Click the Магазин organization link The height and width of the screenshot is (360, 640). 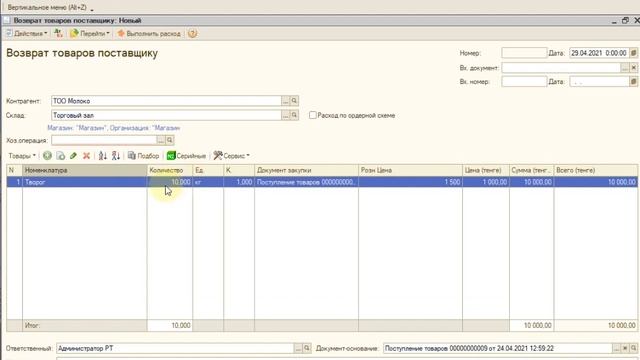point(113,128)
